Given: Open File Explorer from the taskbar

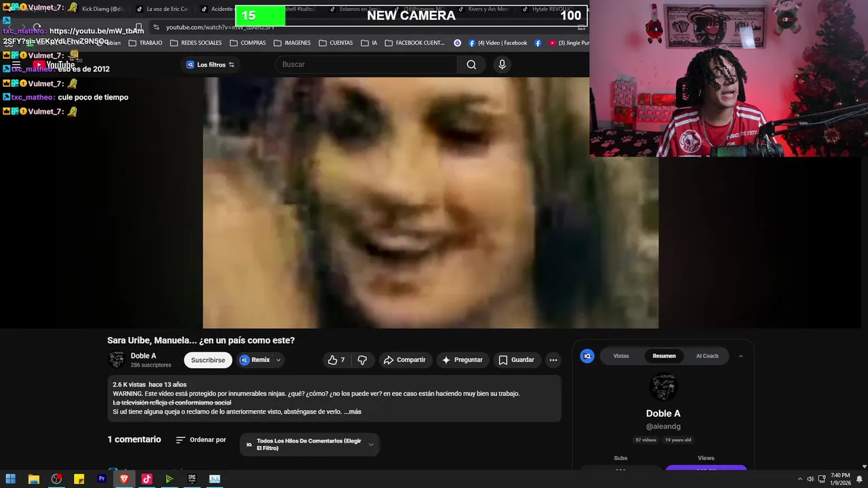Looking at the screenshot, I should click(33, 479).
